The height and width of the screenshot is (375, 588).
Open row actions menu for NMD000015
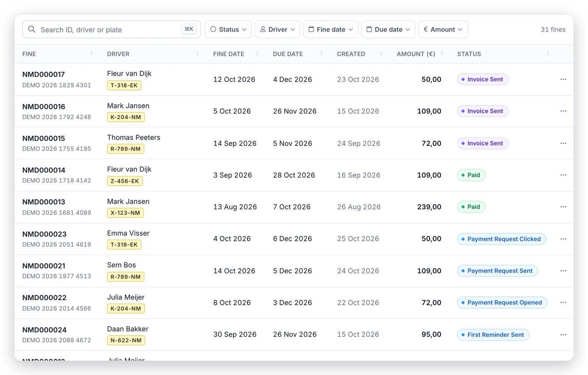coord(563,143)
